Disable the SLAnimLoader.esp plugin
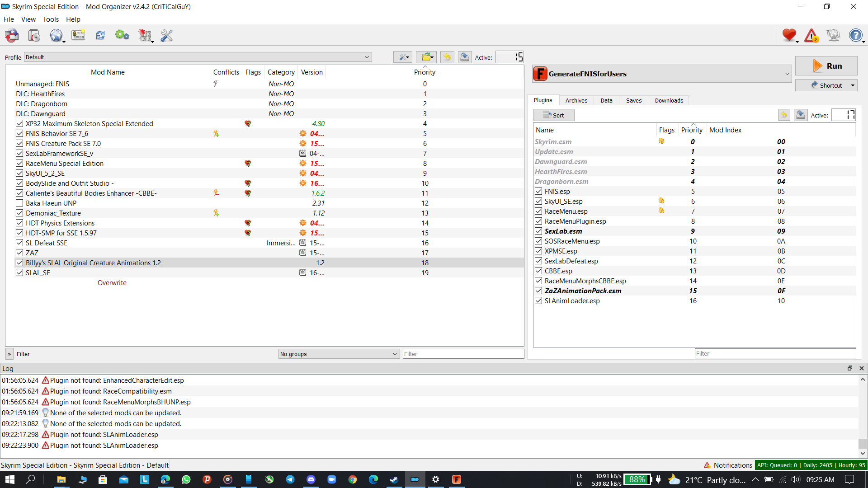Image resolution: width=868 pixels, height=488 pixels. [x=538, y=300]
